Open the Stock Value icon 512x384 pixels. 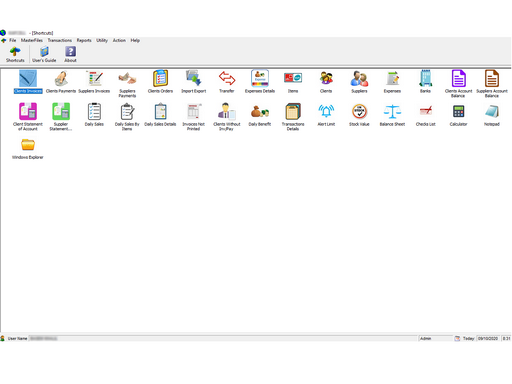(359, 112)
